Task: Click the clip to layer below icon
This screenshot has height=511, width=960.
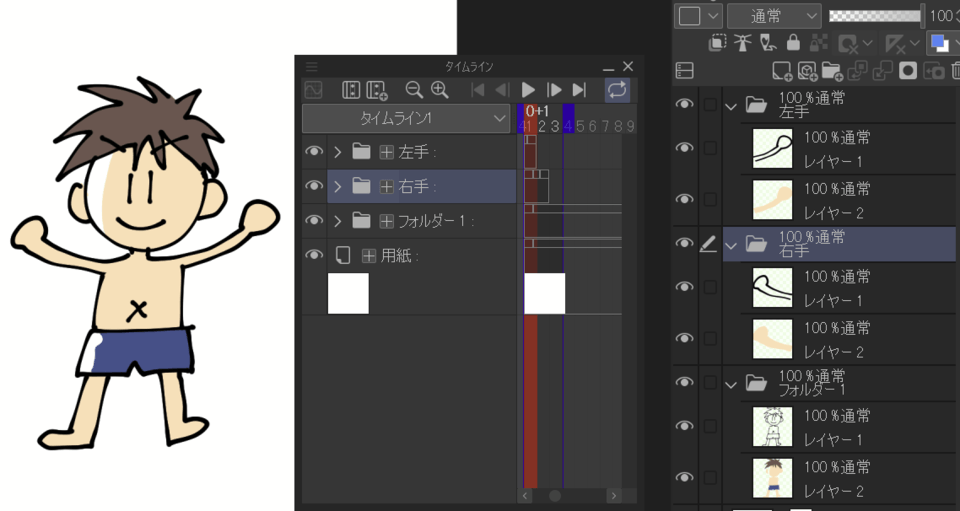Action: coord(717,42)
